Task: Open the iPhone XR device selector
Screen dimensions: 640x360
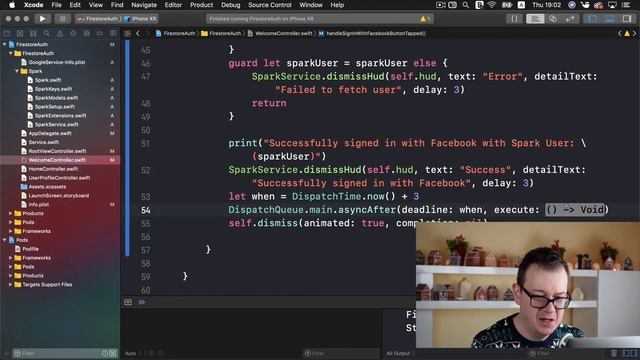Action: coord(140,19)
